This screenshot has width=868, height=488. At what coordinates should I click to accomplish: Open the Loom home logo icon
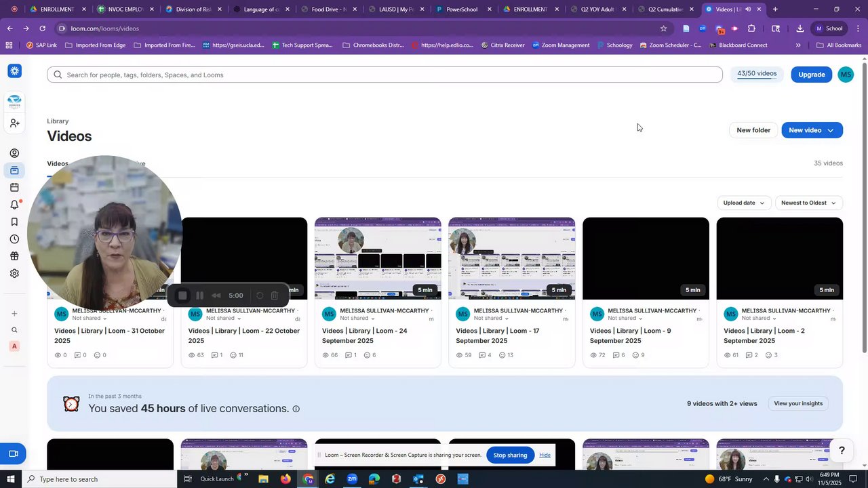[x=14, y=71]
